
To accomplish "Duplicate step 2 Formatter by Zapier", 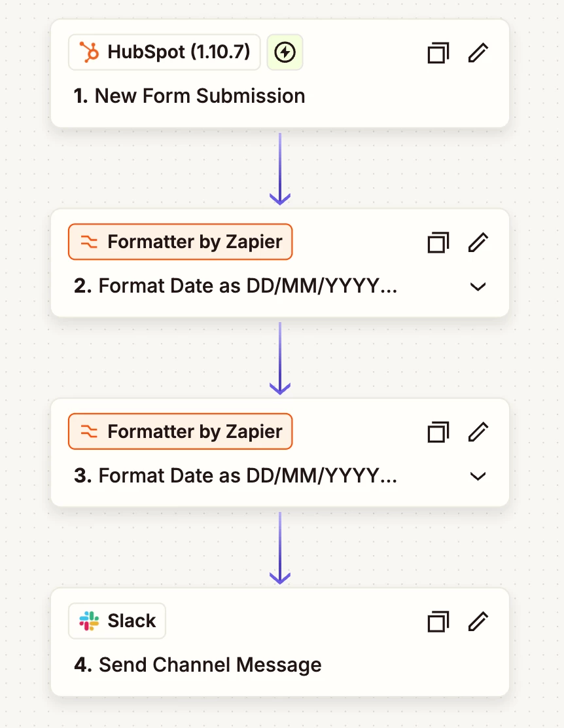I will coord(438,242).
